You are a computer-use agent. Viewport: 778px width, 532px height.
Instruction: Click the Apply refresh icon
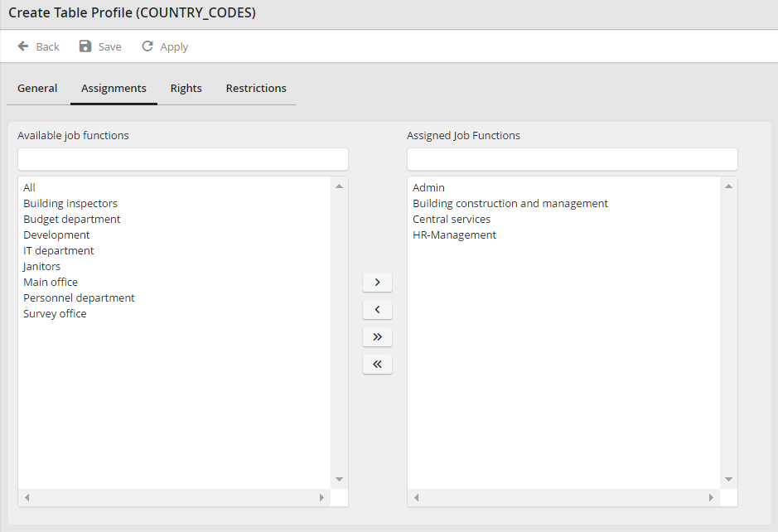click(147, 46)
